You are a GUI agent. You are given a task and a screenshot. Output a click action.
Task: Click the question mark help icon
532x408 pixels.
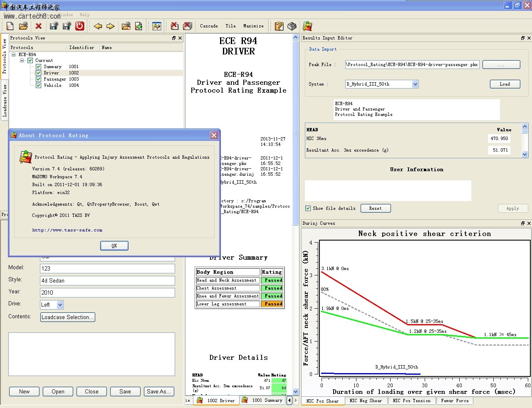279,26
